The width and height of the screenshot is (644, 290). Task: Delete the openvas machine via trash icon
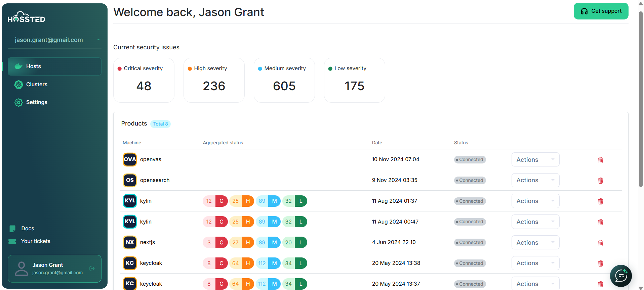(x=600, y=160)
